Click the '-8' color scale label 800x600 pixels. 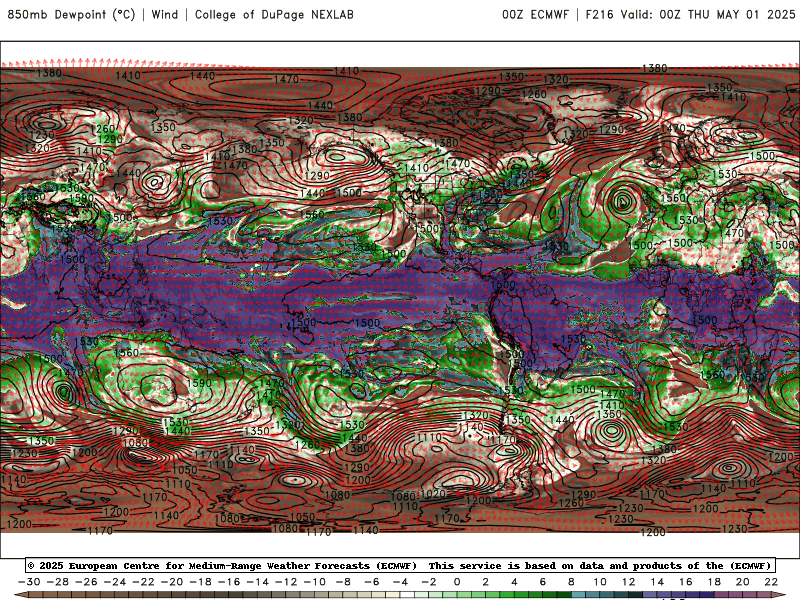(x=343, y=582)
